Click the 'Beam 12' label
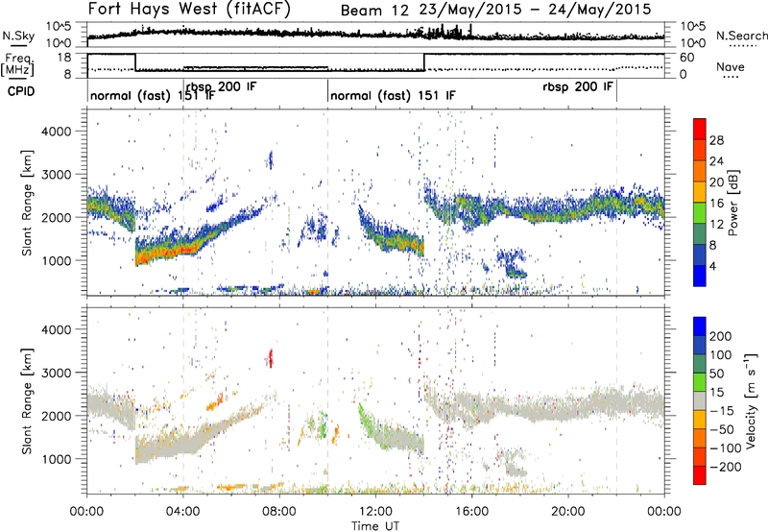Viewport: 768px width, 532px height. click(x=374, y=11)
